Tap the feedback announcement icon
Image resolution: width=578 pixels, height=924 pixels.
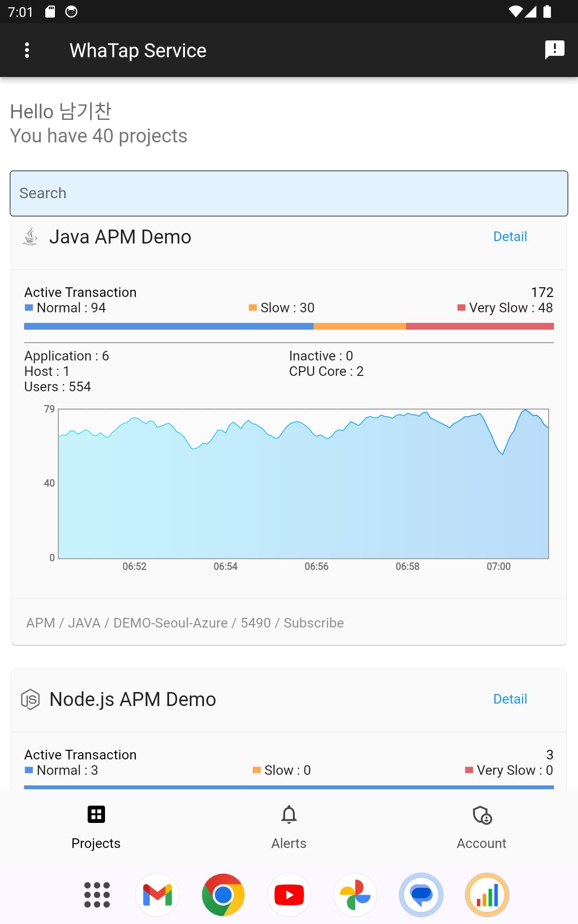click(554, 50)
